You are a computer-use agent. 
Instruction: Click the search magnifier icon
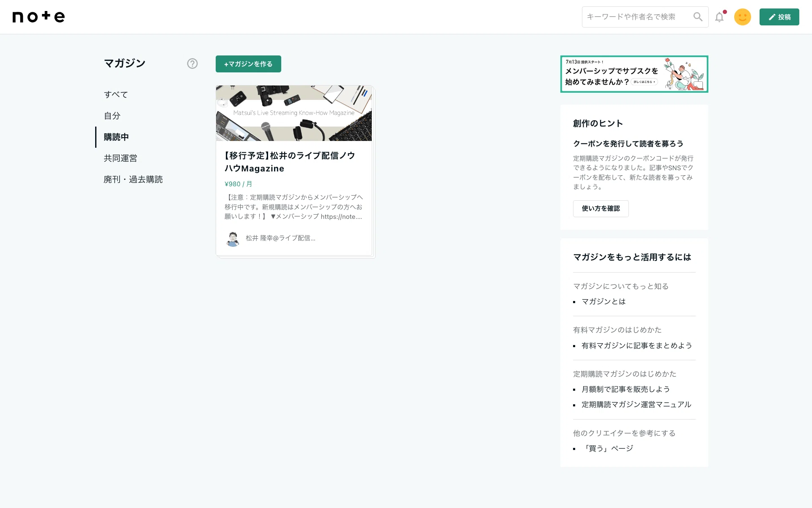tap(698, 17)
